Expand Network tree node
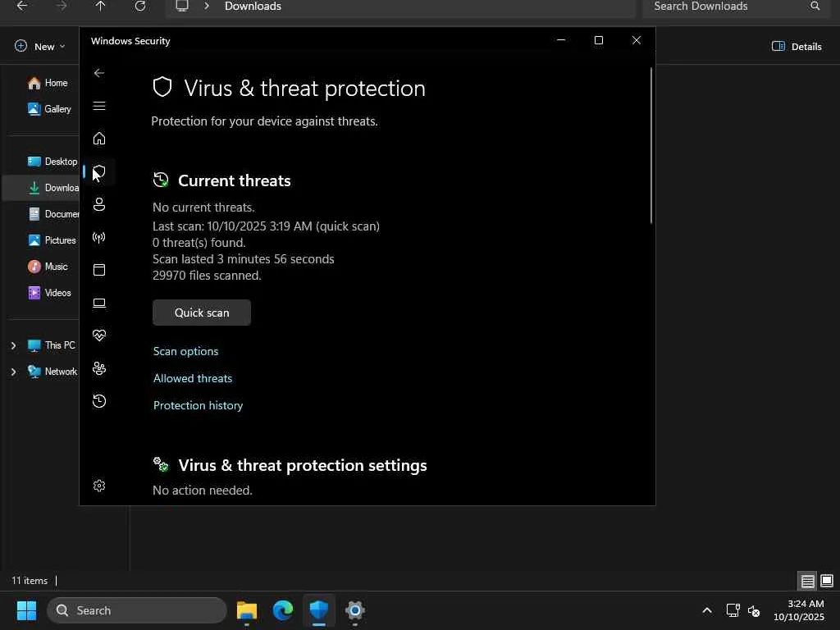The width and height of the screenshot is (840, 630). pos(13,372)
